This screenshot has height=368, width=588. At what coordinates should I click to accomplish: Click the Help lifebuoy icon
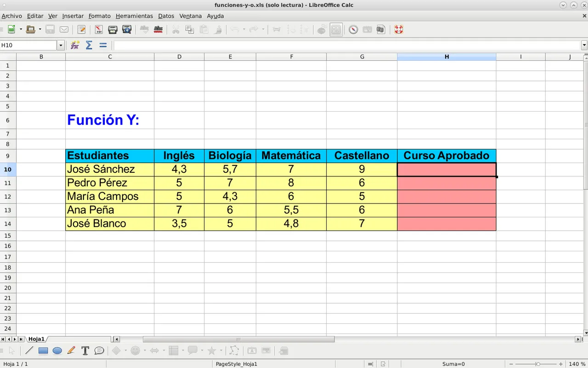pyautogui.click(x=398, y=30)
